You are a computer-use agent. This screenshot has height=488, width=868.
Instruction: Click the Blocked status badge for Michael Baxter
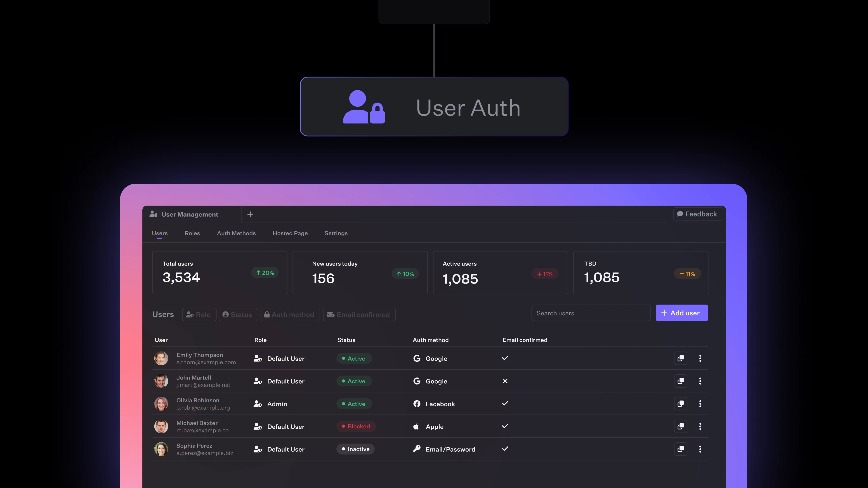(x=356, y=426)
